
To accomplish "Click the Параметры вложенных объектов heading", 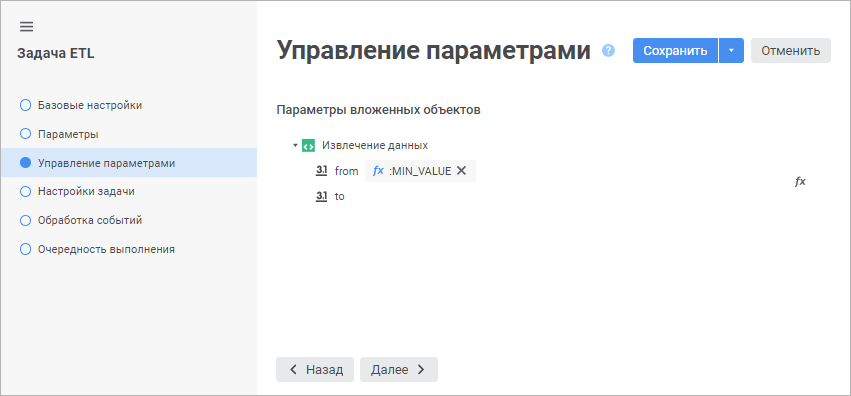I will click(x=378, y=110).
